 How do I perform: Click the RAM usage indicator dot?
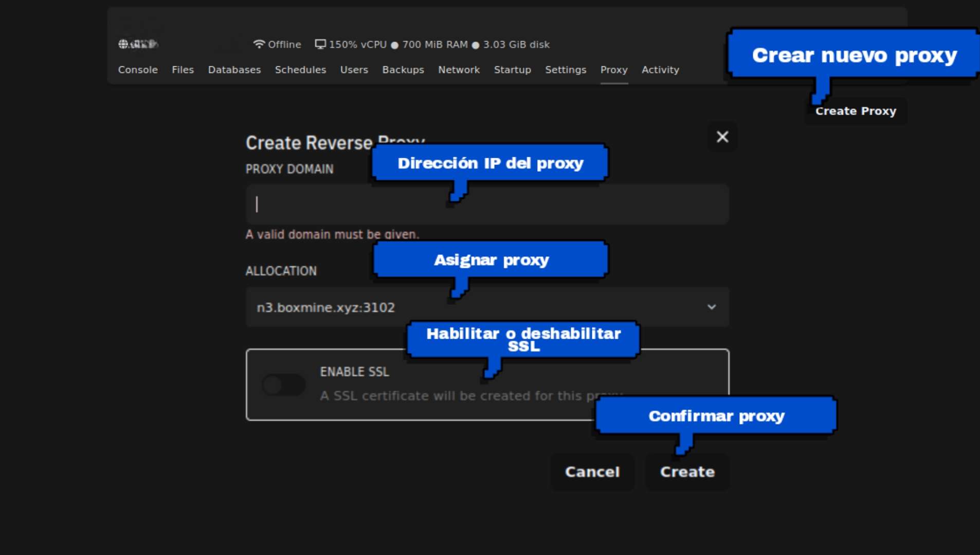click(x=394, y=45)
